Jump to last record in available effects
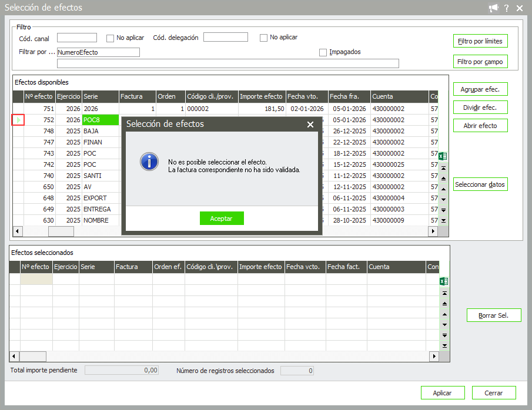The height and width of the screenshot is (410, 532). click(444, 220)
